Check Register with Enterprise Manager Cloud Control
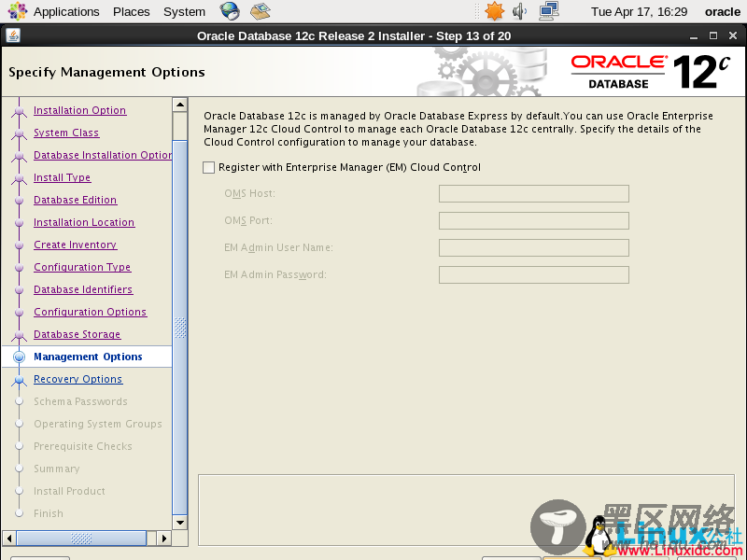Image resolution: width=747 pixels, height=560 pixels. pos(208,167)
